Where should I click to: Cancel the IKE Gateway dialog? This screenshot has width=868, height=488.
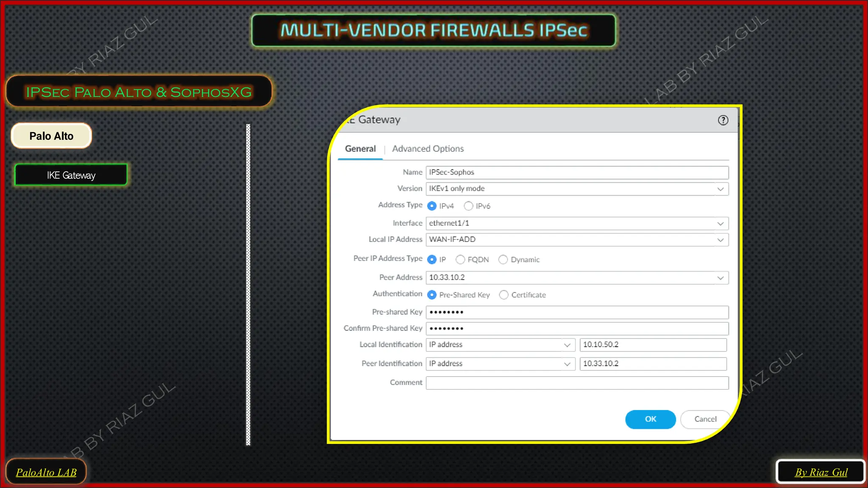coord(705,419)
